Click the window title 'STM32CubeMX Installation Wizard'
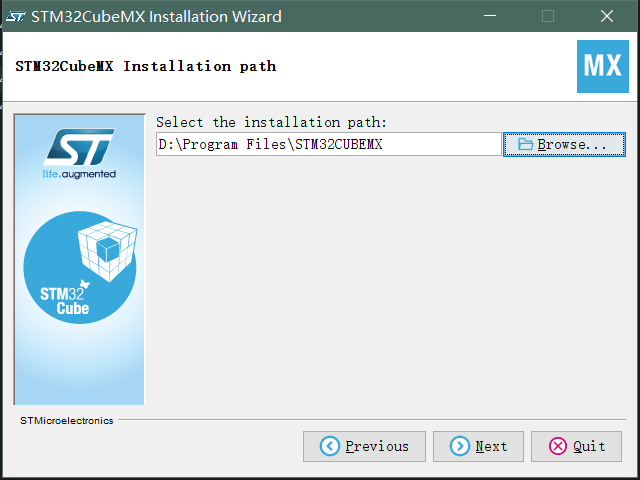 (156, 17)
